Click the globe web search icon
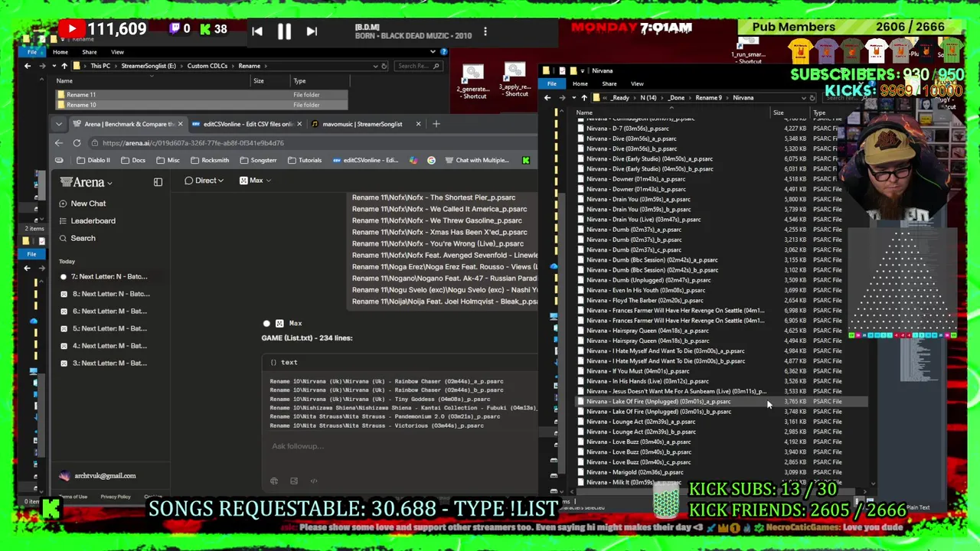The image size is (980, 551). (274, 481)
